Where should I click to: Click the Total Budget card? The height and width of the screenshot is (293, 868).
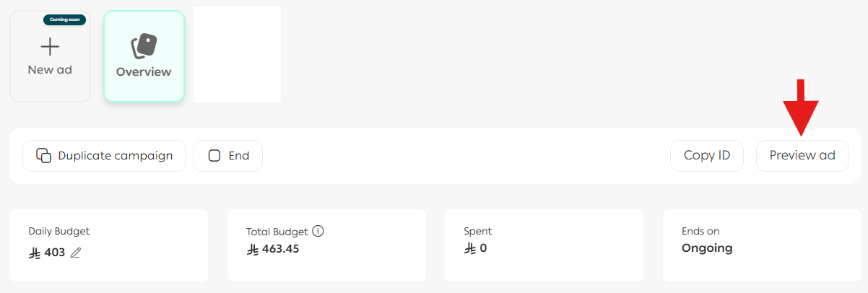326,245
